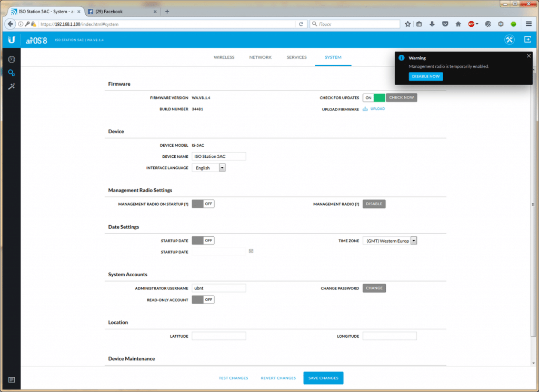Click the settings gears icon in sidebar
This screenshot has height=392, width=539.
coord(11,73)
